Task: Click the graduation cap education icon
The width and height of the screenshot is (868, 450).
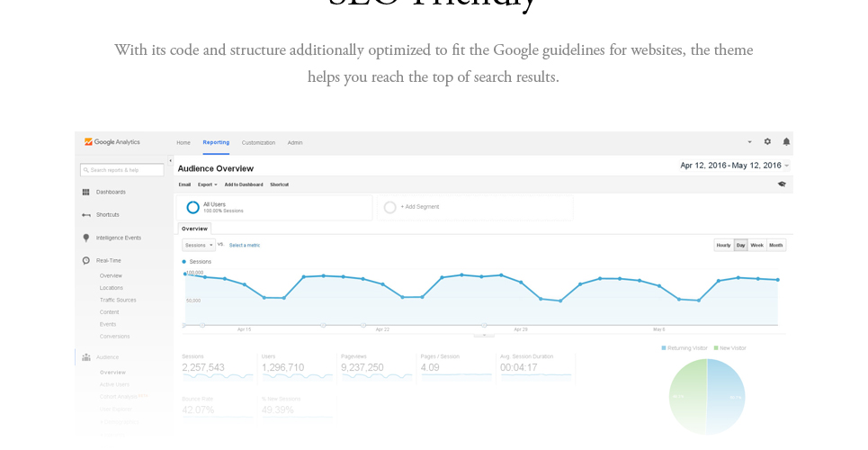Action: (x=782, y=184)
